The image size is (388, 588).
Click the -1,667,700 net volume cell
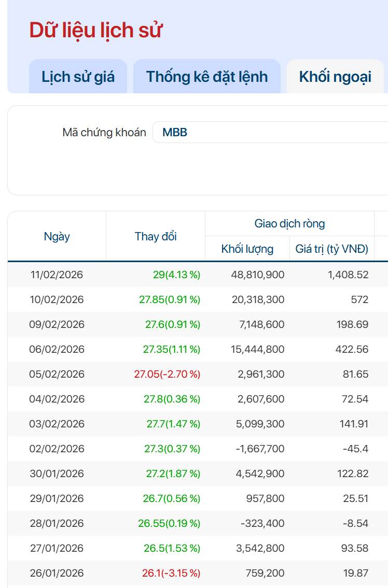260,449
